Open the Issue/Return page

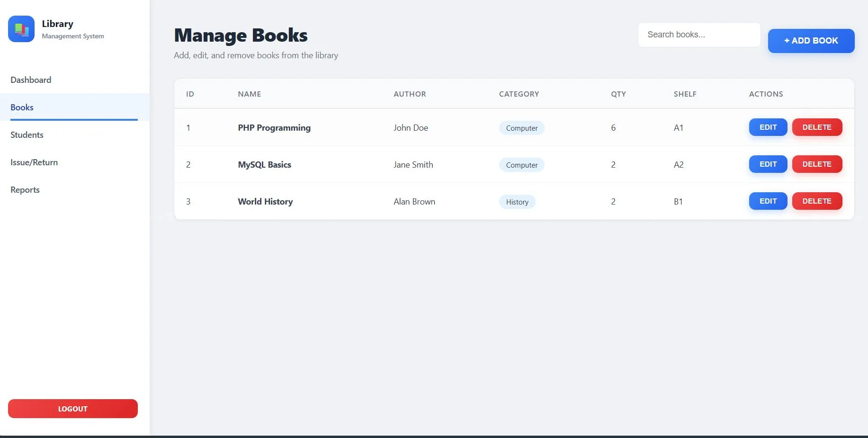click(x=34, y=162)
